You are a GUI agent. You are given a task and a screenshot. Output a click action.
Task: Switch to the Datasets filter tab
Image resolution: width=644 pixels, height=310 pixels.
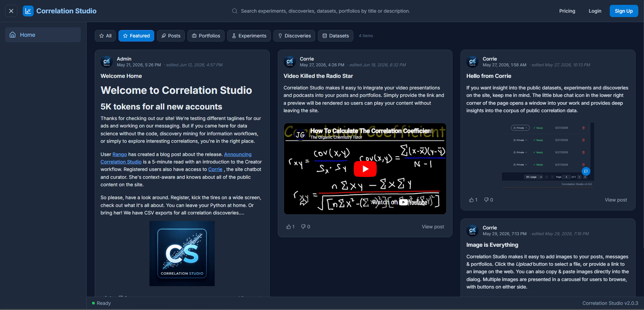pyautogui.click(x=336, y=36)
